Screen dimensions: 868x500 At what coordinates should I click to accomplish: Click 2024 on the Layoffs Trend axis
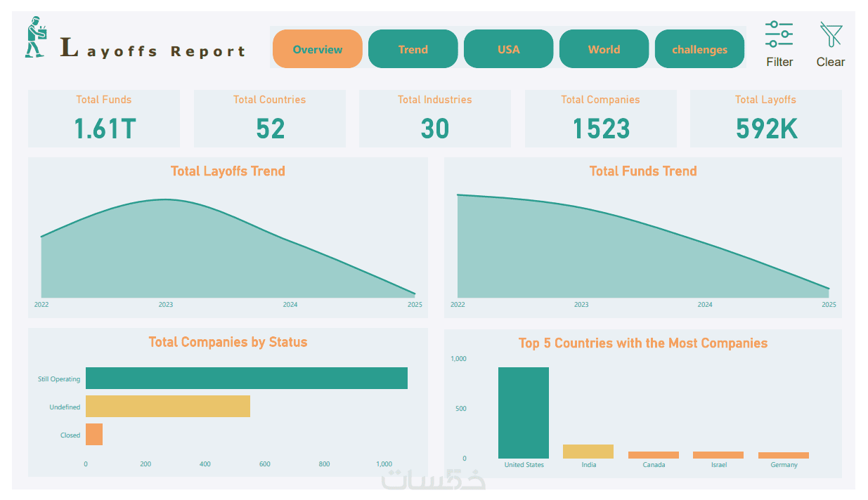290,305
